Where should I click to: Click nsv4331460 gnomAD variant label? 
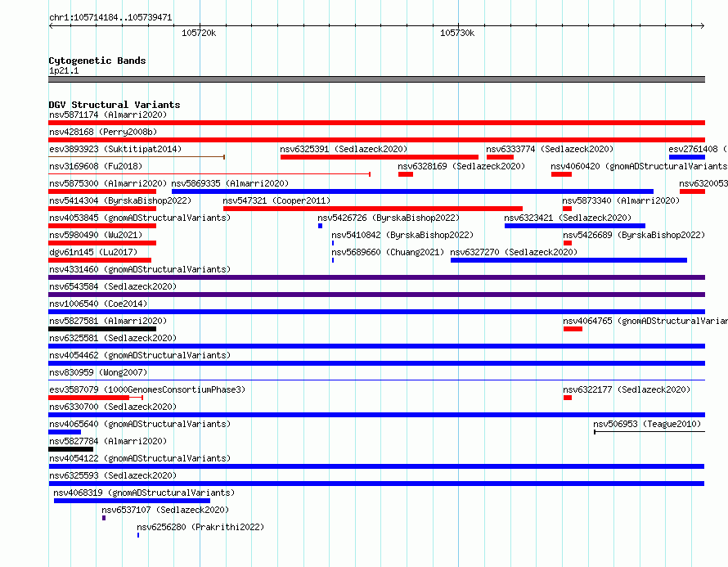pos(140,269)
